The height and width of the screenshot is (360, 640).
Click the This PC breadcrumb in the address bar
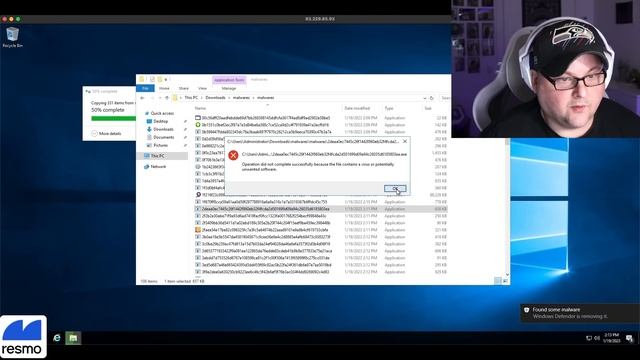pyautogui.click(x=191, y=98)
